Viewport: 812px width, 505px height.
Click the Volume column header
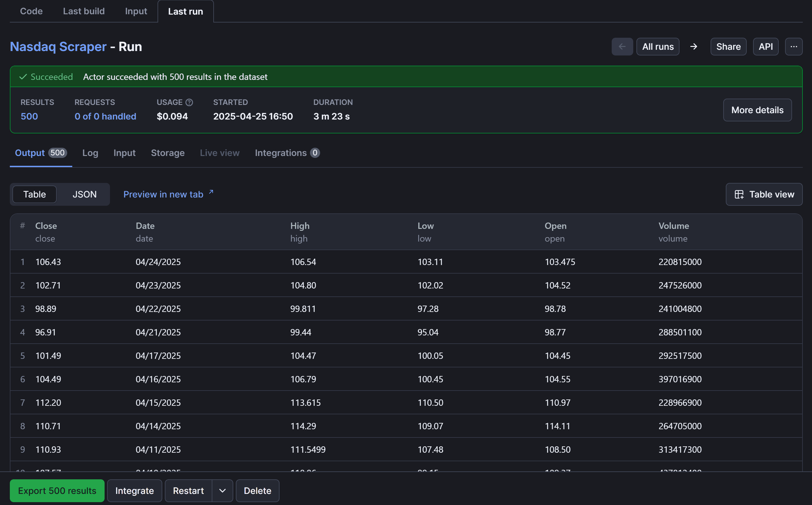673,226
